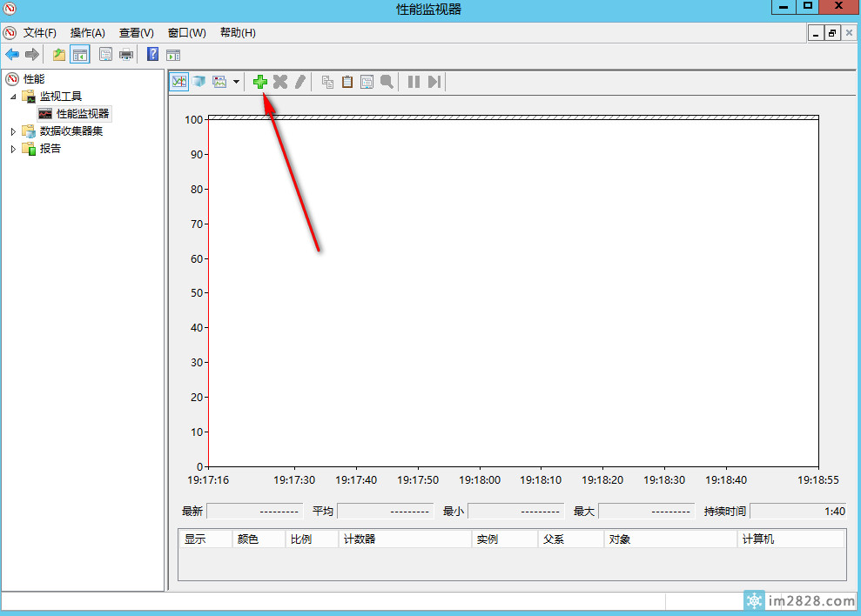This screenshot has height=616, width=861.
Task: Expand the 数据收集器集 tree node
Action: tap(13, 131)
